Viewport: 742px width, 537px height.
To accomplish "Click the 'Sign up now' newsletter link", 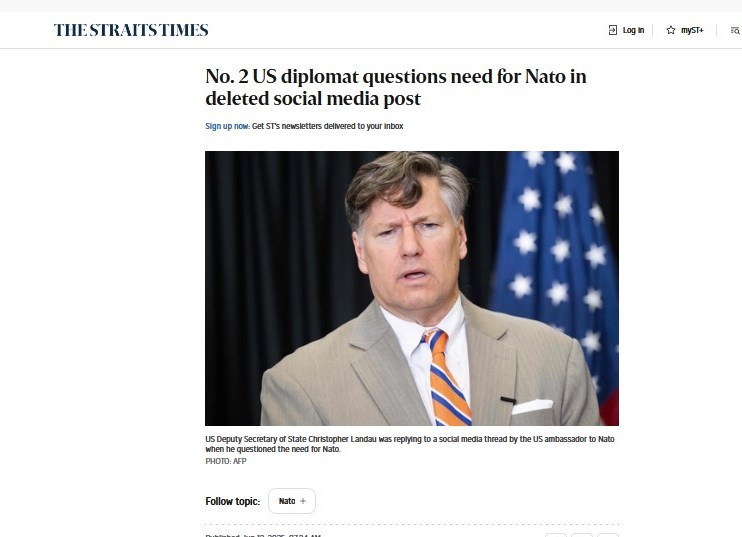I will [227, 126].
